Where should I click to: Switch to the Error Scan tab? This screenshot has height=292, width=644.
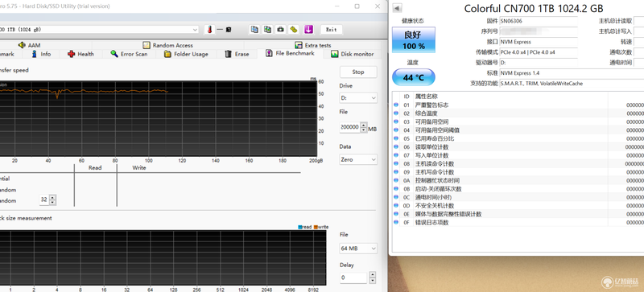(x=129, y=54)
